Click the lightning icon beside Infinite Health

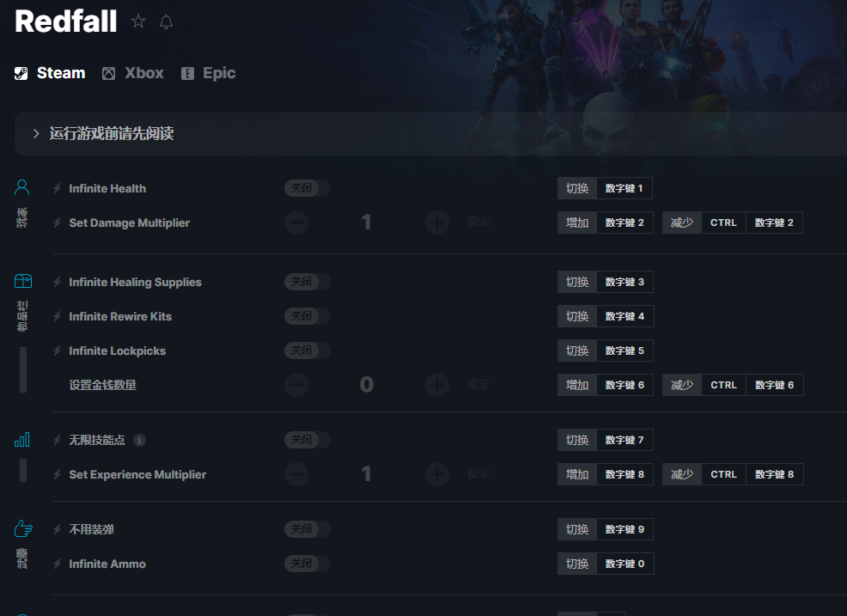(x=58, y=189)
